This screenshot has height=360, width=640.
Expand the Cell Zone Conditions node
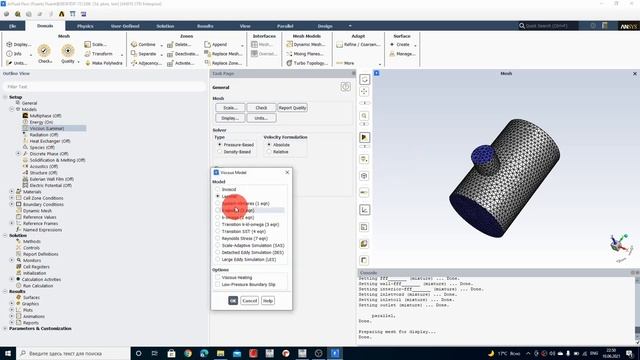pyautogui.click(x=12, y=198)
